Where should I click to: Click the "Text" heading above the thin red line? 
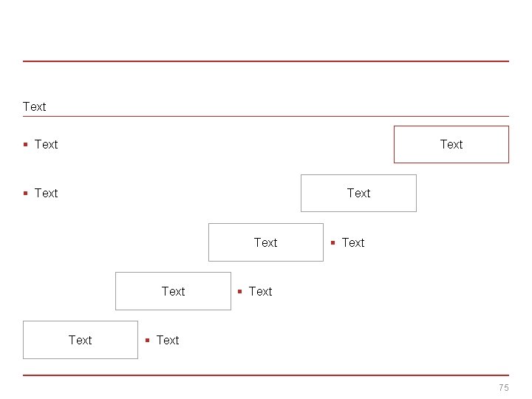(x=35, y=106)
